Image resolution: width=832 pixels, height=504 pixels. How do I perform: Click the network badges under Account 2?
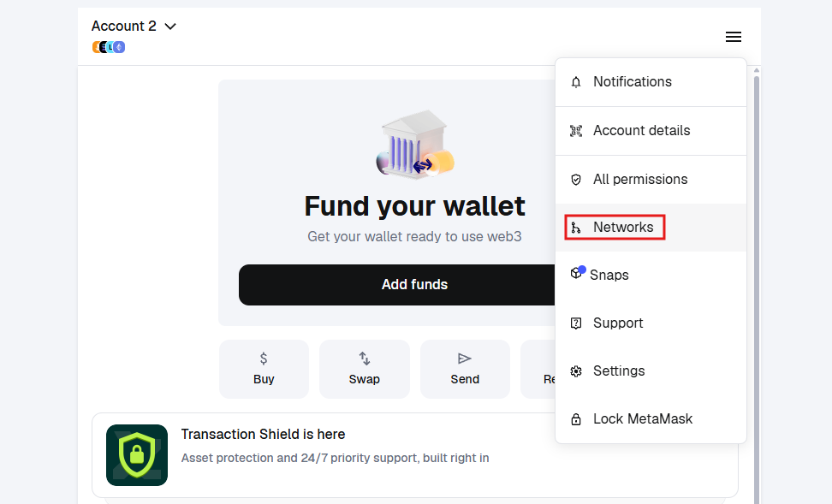click(x=108, y=46)
